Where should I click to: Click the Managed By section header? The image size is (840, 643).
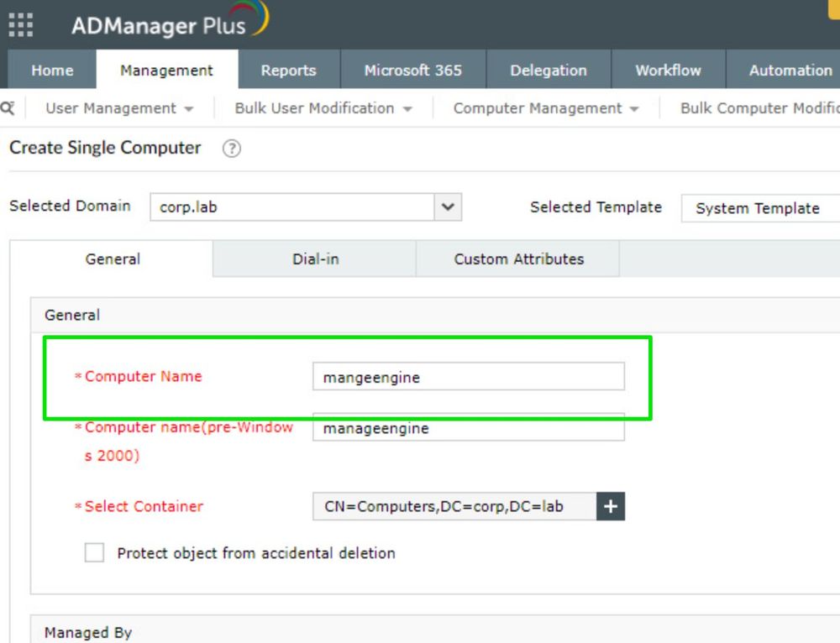[88, 633]
